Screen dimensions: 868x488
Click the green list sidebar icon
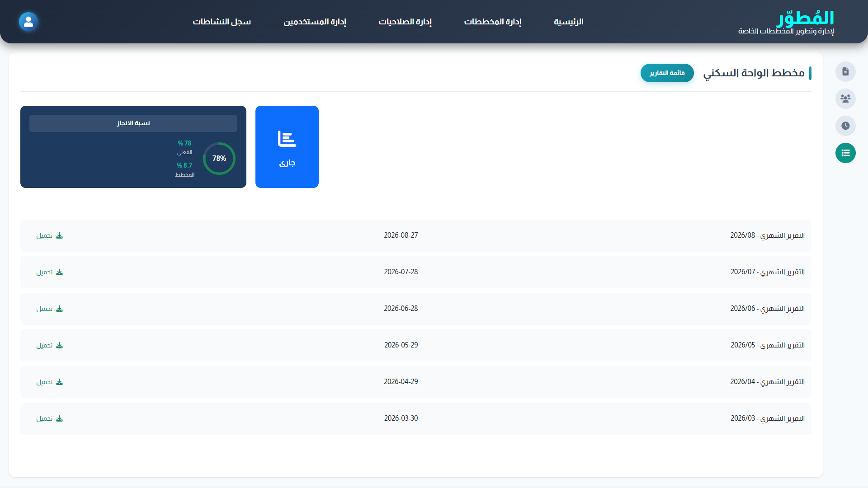click(x=845, y=153)
